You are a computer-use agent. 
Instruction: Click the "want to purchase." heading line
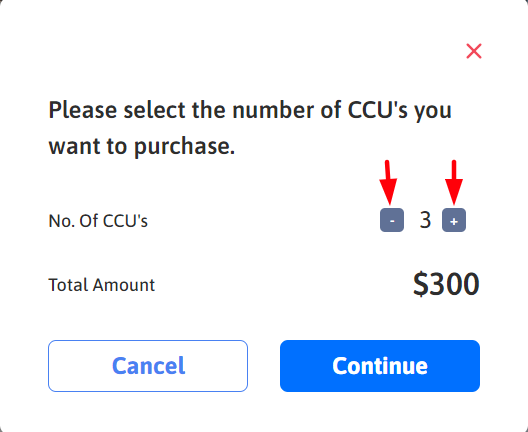[142, 146]
